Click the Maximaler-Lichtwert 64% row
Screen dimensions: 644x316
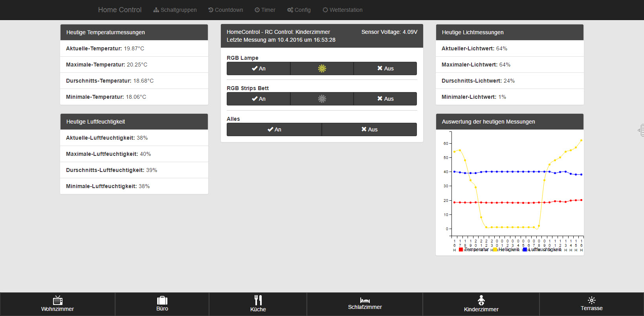pyautogui.click(x=510, y=65)
